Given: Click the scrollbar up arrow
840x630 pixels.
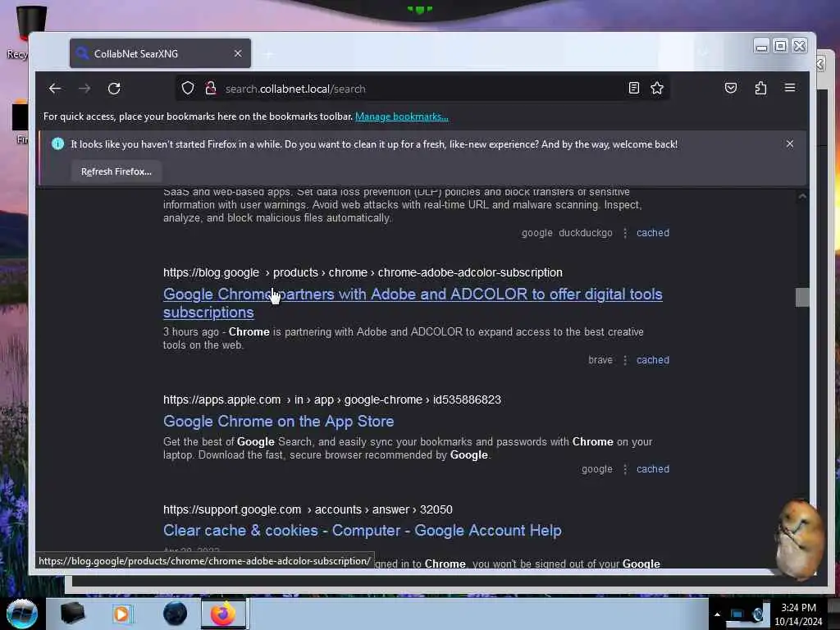Looking at the screenshot, I should point(802,197).
